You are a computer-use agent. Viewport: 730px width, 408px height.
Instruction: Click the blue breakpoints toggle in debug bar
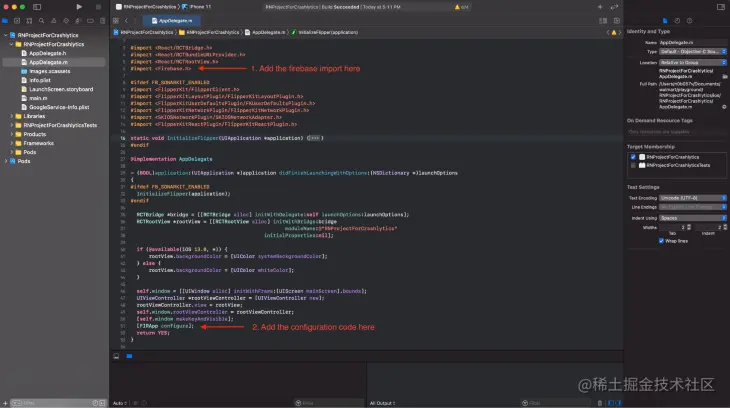(129, 356)
